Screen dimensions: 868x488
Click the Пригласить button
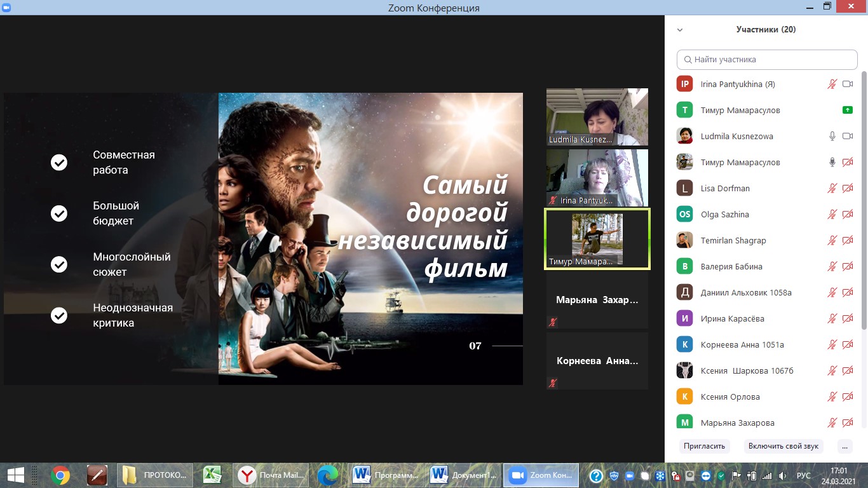[x=704, y=446]
